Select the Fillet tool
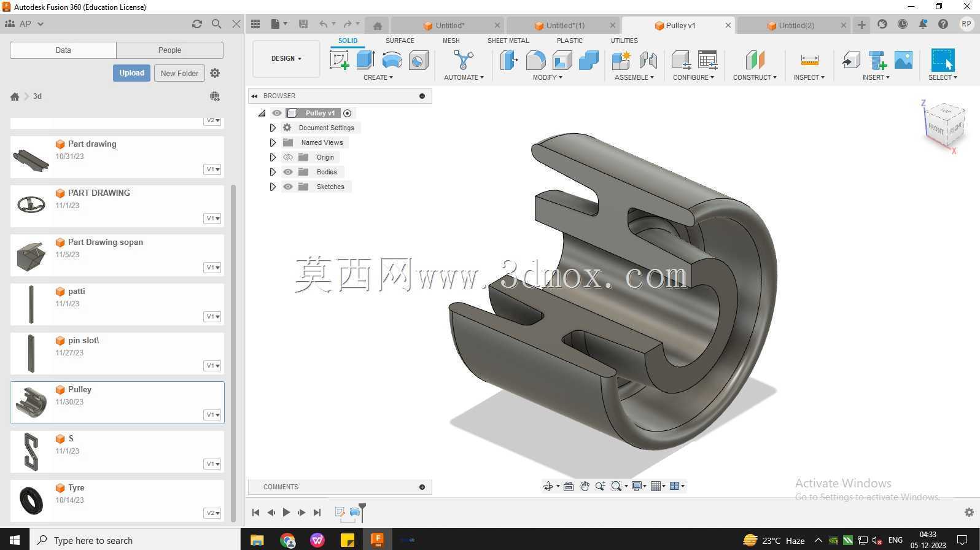The height and width of the screenshot is (550, 980). [x=535, y=60]
